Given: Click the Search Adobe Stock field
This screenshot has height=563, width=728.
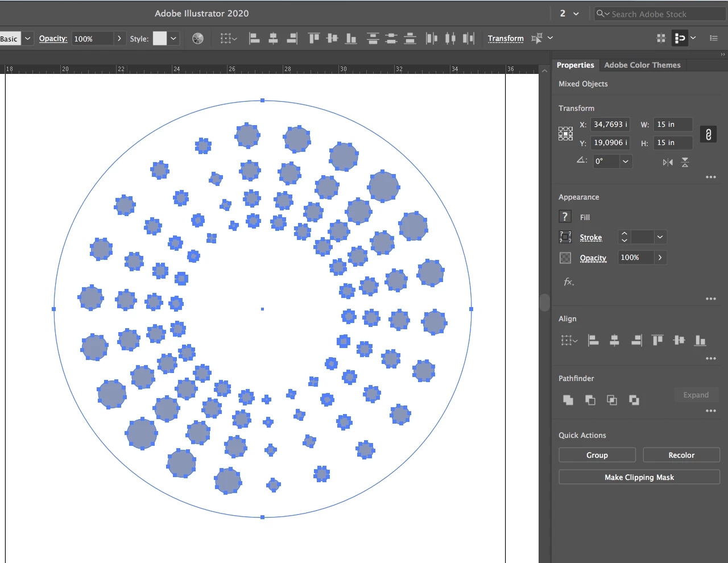Looking at the screenshot, I should click(x=660, y=14).
